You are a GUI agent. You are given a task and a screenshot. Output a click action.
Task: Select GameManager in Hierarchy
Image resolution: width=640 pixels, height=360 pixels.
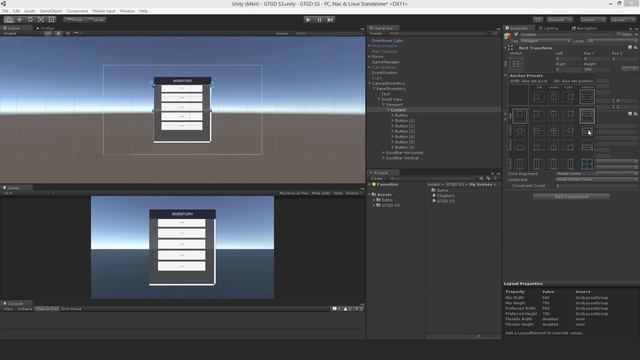[x=385, y=62]
